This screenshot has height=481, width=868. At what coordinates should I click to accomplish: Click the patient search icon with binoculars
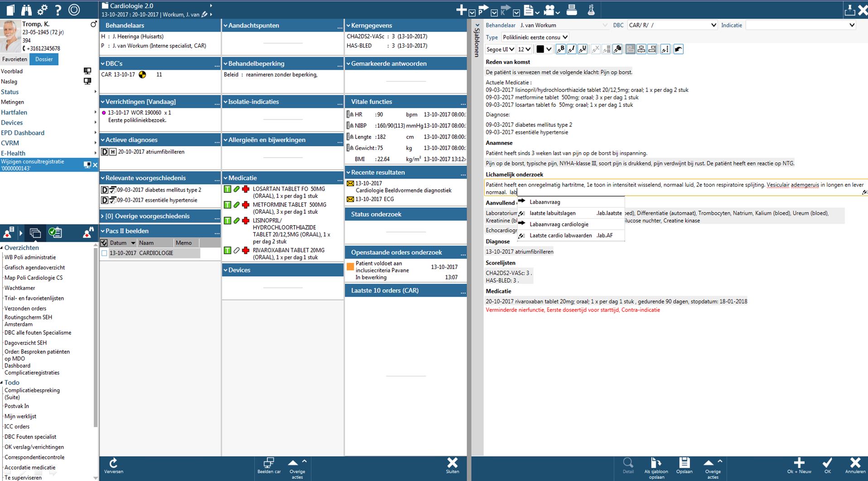tap(88, 233)
